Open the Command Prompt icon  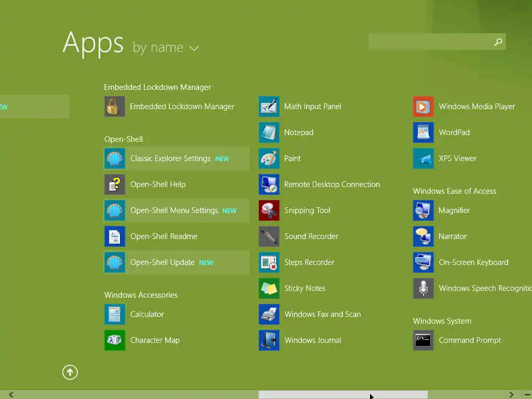[x=423, y=340]
